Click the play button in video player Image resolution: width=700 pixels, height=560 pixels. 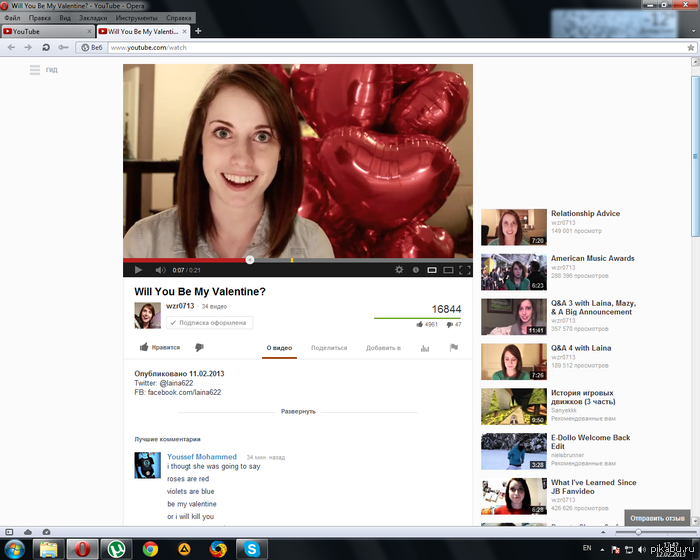137,270
